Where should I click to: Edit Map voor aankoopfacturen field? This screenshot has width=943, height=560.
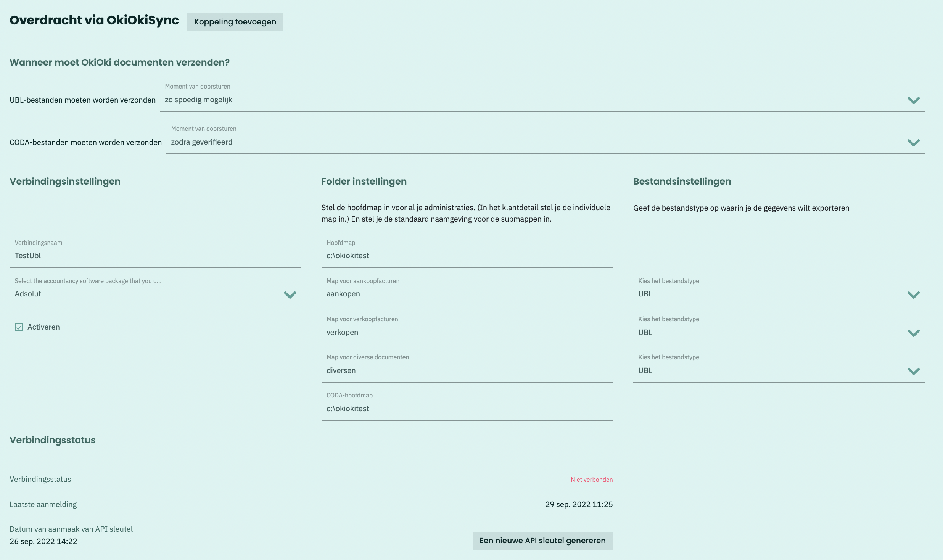coord(467,291)
